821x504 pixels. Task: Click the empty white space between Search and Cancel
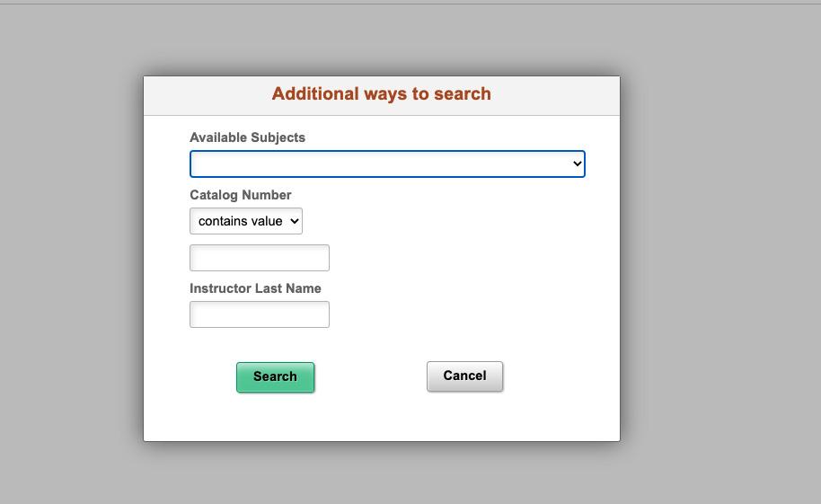click(371, 376)
